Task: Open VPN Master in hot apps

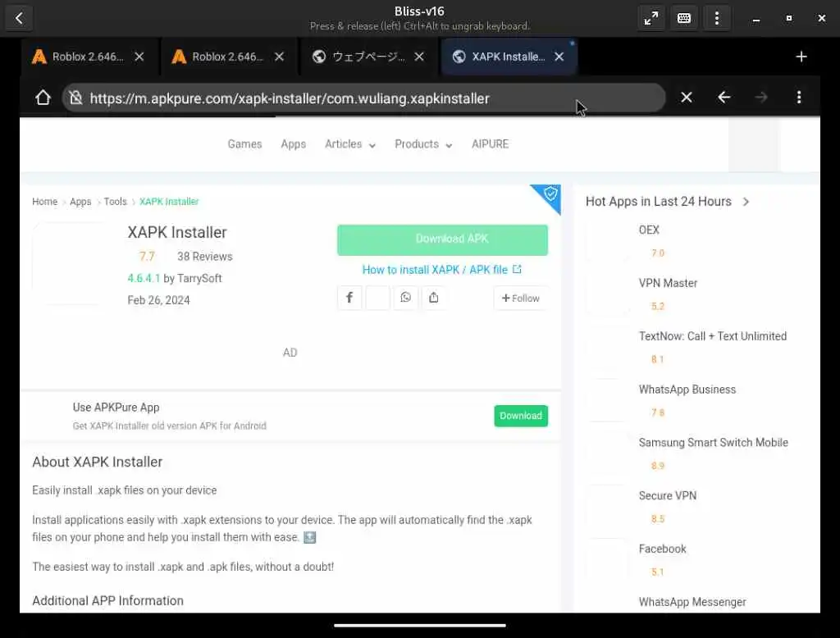Action: click(668, 283)
